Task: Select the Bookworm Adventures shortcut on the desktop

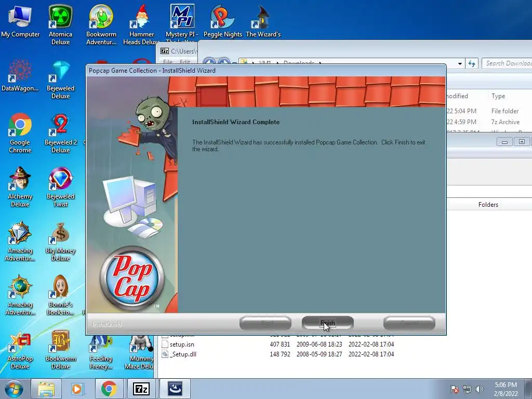Action: tap(101, 25)
